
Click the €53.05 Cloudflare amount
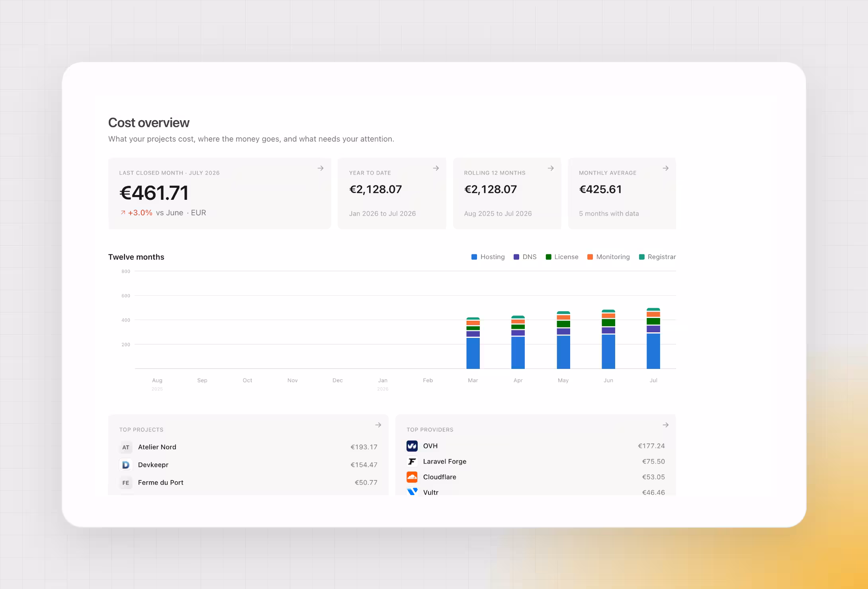[653, 477]
